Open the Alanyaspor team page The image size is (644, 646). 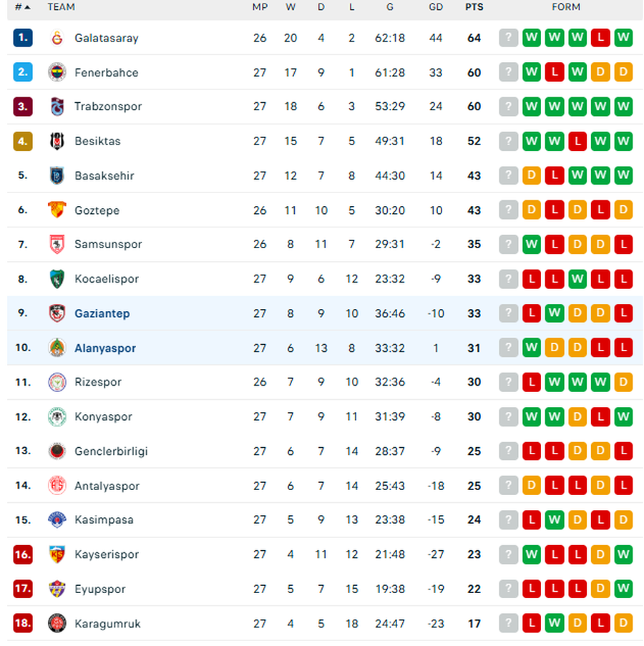pos(104,348)
